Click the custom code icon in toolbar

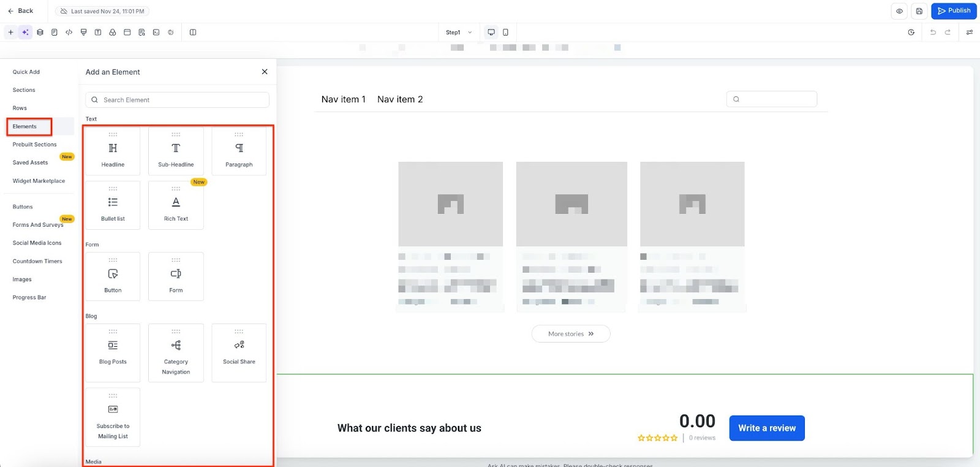pyautogui.click(x=69, y=32)
